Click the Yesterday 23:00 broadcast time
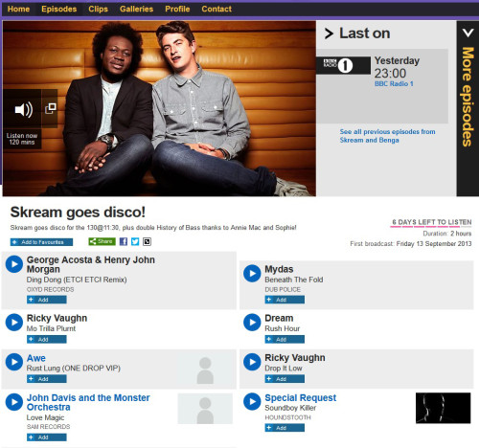The image size is (479, 448). 397,67
